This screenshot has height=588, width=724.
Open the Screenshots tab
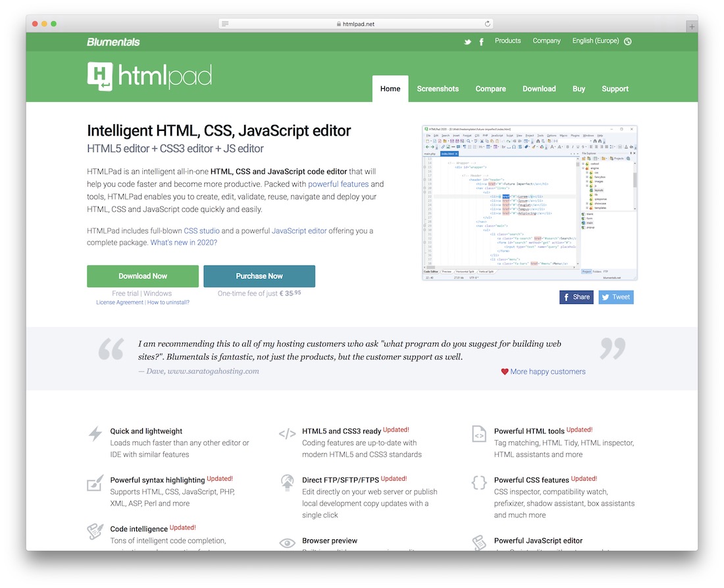tap(438, 89)
